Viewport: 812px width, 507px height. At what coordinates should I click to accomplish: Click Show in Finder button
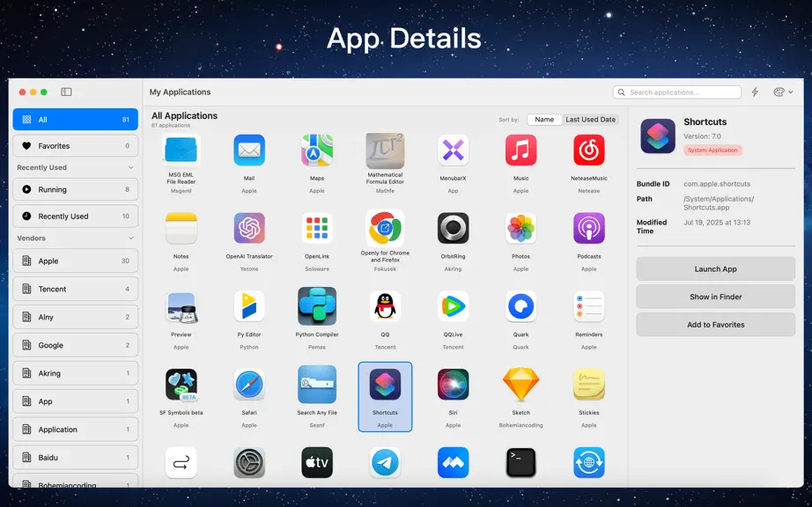(715, 297)
